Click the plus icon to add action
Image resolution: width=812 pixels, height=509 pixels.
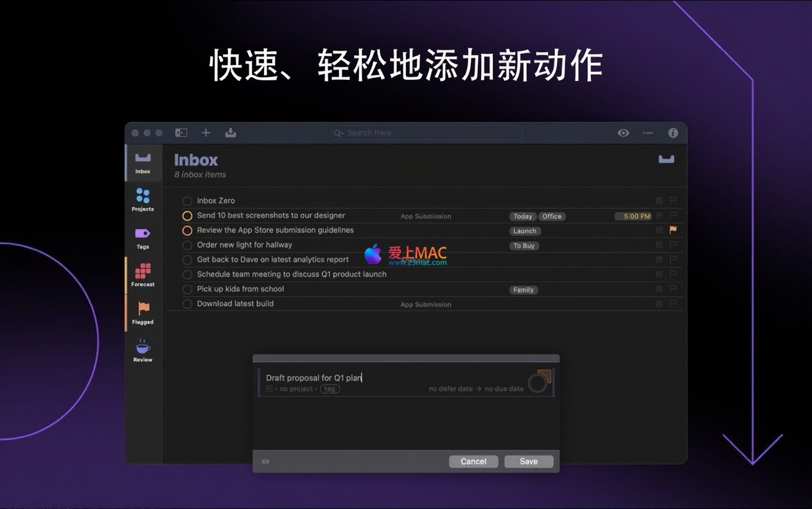pos(206,132)
